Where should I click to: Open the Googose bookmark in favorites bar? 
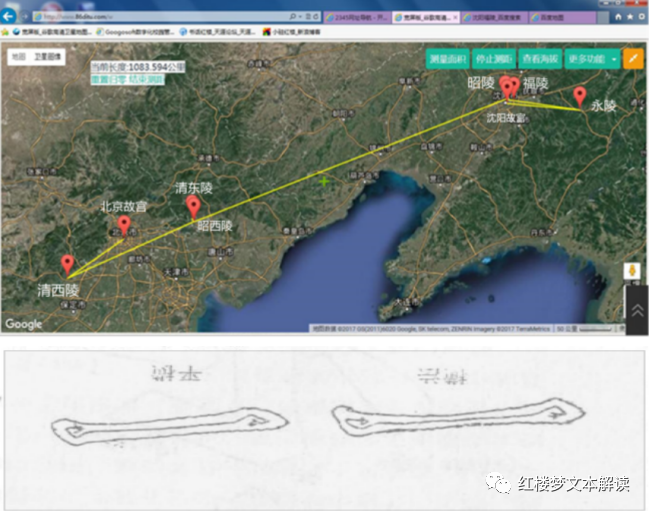click(x=135, y=32)
